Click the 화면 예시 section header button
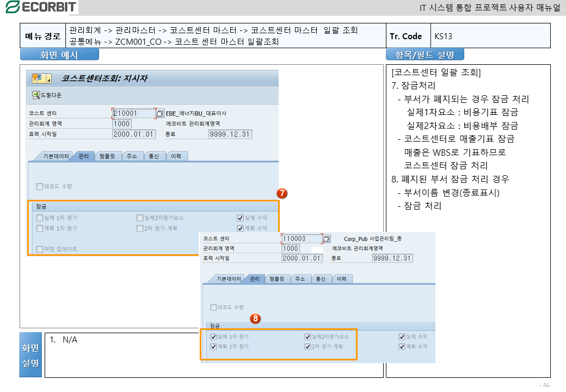 click(59, 54)
